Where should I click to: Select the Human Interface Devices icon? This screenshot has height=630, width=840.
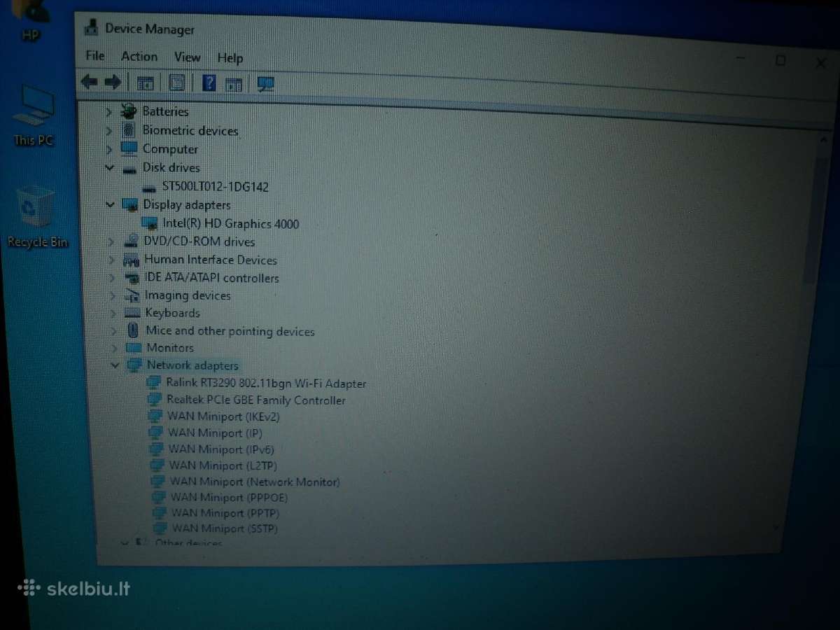131,260
